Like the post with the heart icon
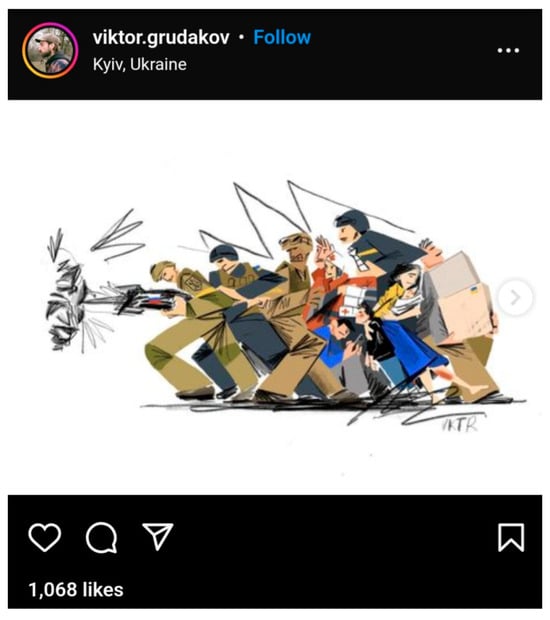 click(45, 537)
